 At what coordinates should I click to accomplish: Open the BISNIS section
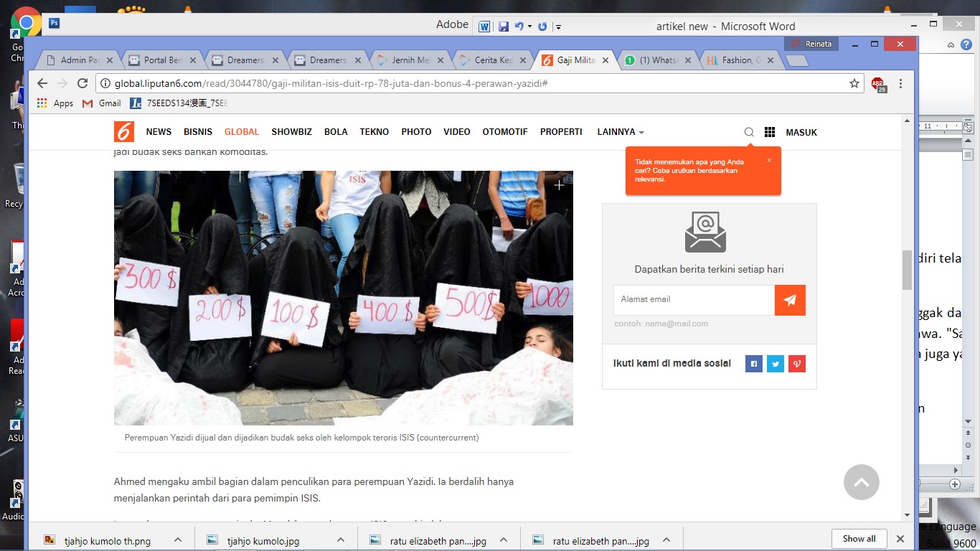[x=198, y=132]
